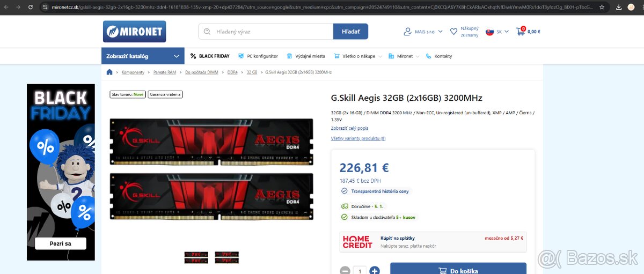Open wishlist heart icon
Image resolution: width=644 pixels, height=274 pixels.
(x=453, y=32)
